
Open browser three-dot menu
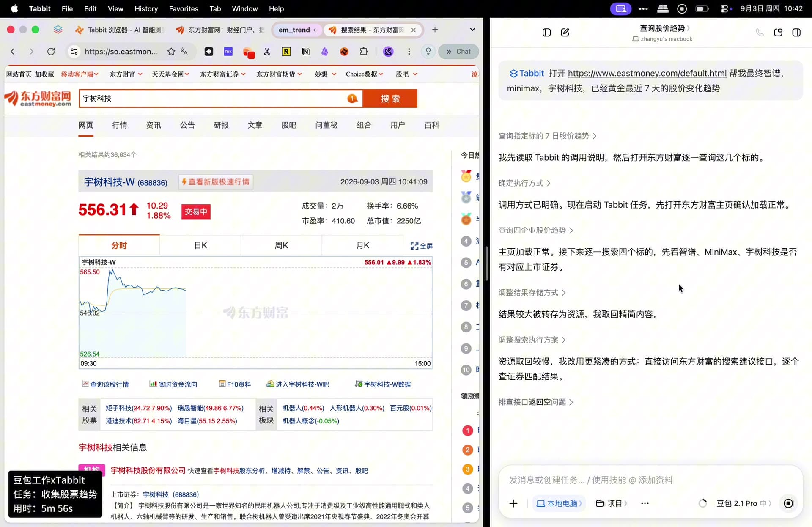[409, 52]
